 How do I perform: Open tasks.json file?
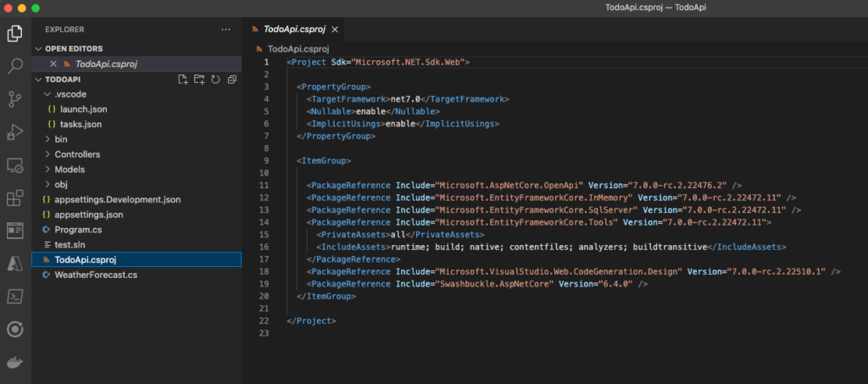pyautogui.click(x=81, y=125)
